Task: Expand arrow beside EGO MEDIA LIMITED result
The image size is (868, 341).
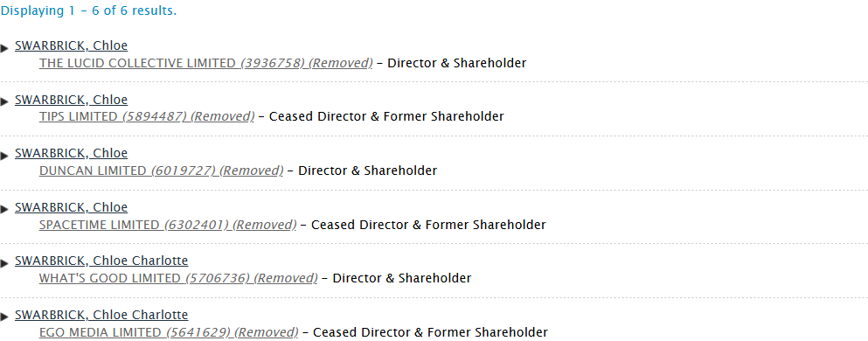Action: pyautogui.click(x=4, y=317)
